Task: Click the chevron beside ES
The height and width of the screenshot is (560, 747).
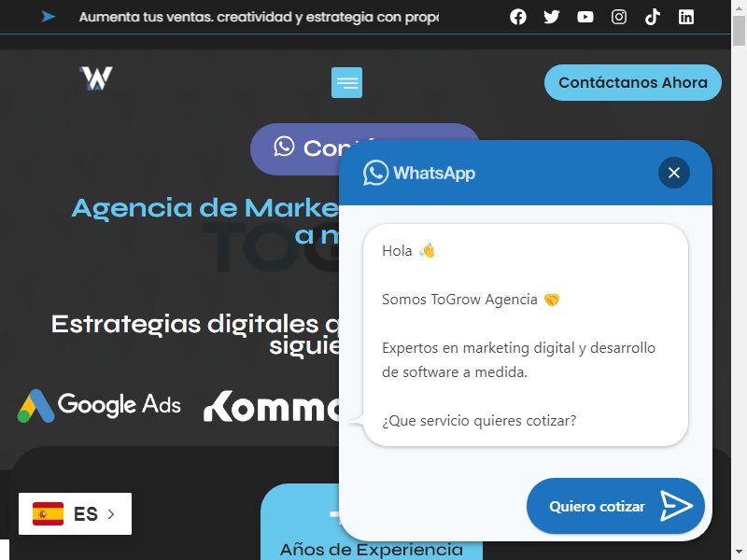Action: click(111, 514)
